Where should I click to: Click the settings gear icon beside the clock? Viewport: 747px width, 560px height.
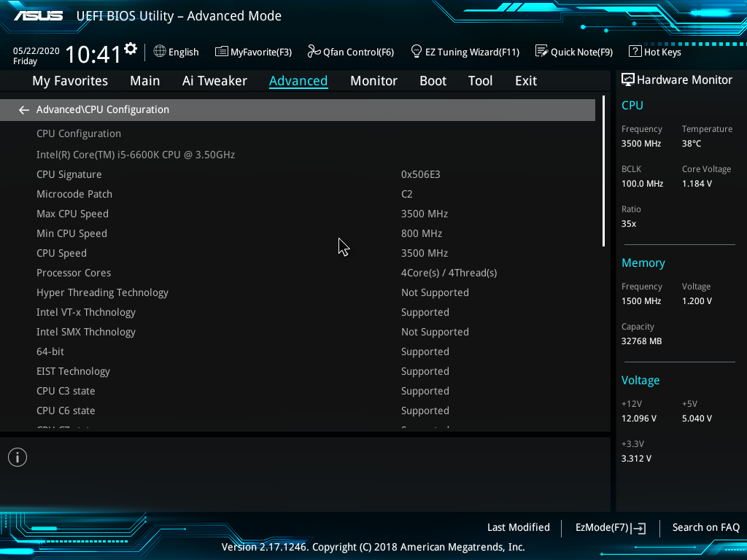(131, 49)
